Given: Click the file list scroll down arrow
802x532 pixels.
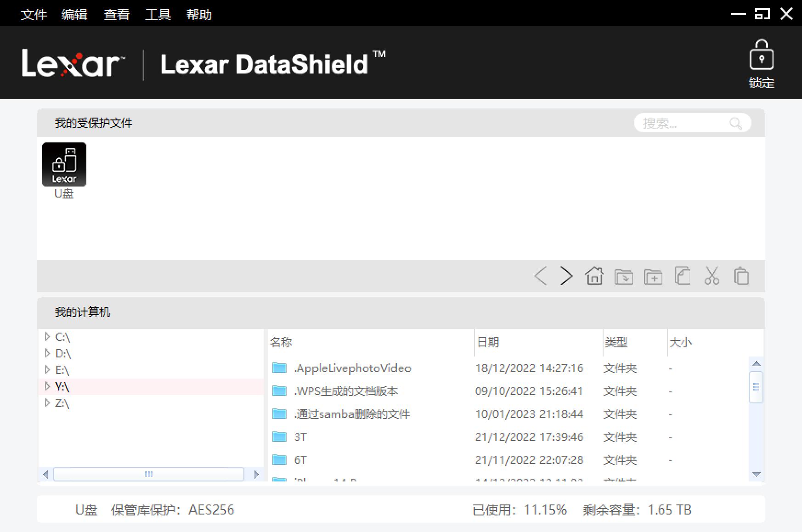Looking at the screenshot, I should (757, 474).
